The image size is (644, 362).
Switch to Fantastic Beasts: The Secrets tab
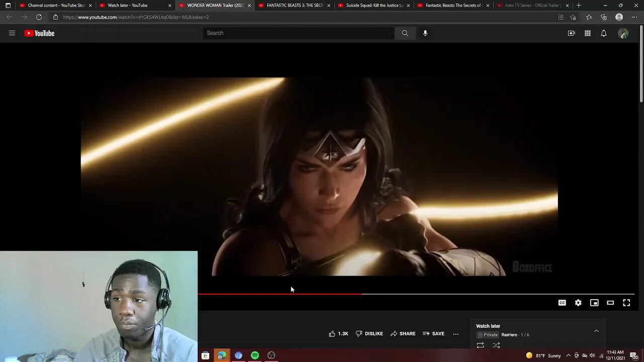453,6
